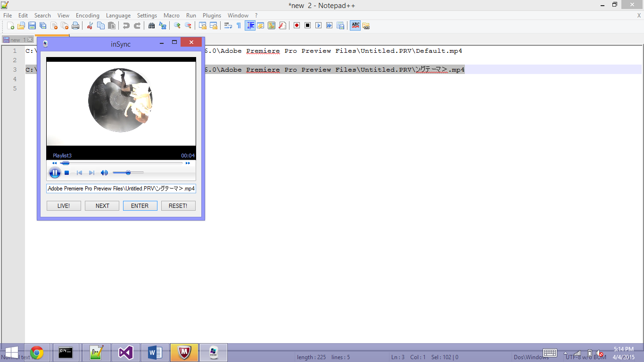Open Google Chrome from the taskbar

[37, 353]
